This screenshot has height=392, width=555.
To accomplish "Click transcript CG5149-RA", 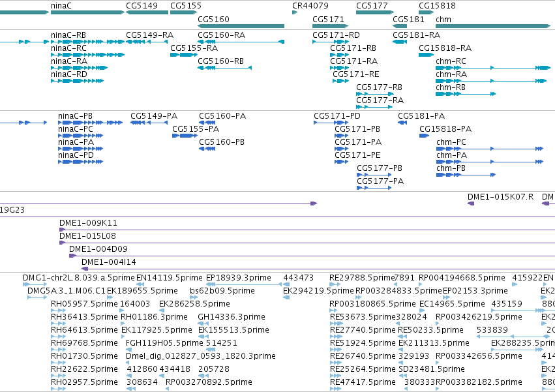I will (x=147, y=42).
